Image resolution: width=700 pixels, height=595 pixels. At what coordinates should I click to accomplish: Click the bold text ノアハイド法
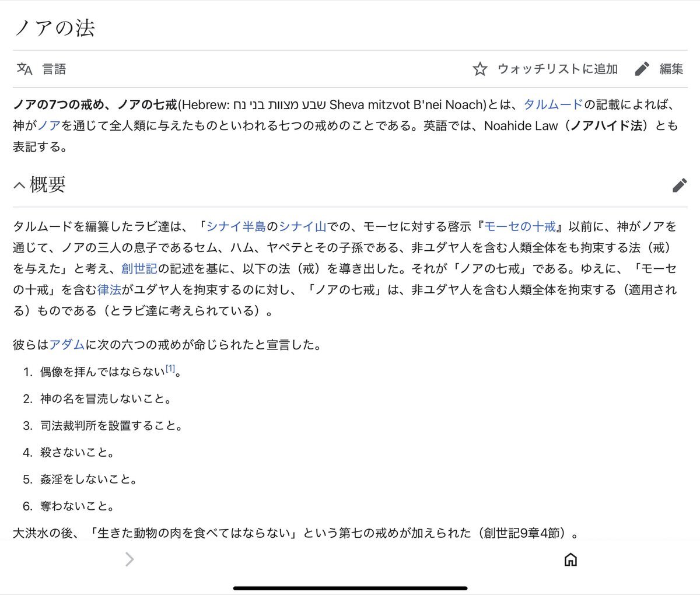click(607, 125)
